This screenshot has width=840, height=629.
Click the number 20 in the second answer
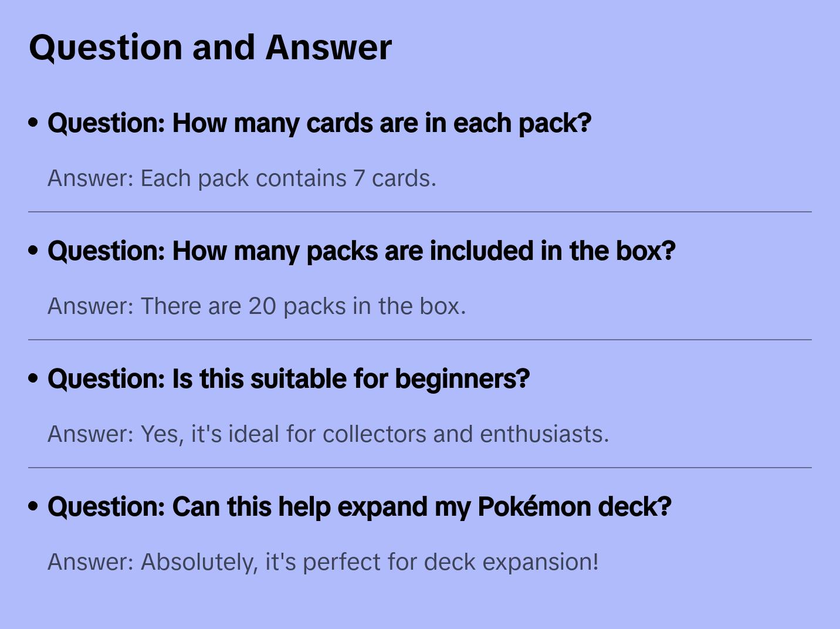262,306
